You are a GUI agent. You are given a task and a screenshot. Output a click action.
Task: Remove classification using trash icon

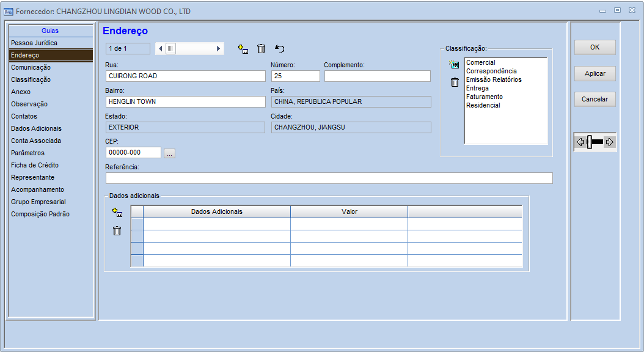pyautogui.click(x=455, y=82)
